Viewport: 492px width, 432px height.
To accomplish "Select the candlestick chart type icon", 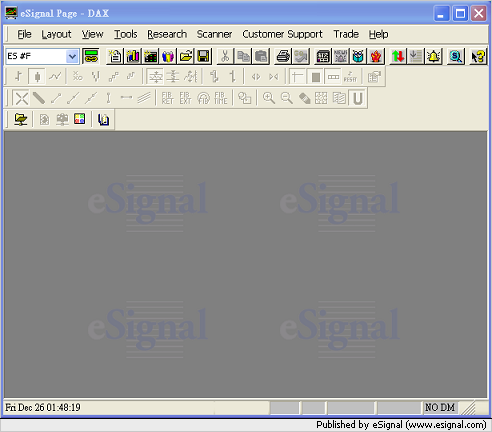I will tap(37, 77).
